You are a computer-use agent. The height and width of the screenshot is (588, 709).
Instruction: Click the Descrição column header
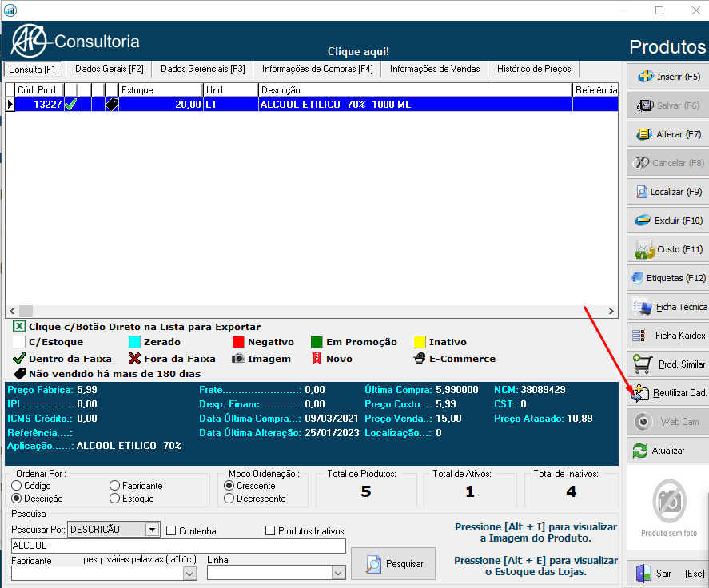click(415, 90)
